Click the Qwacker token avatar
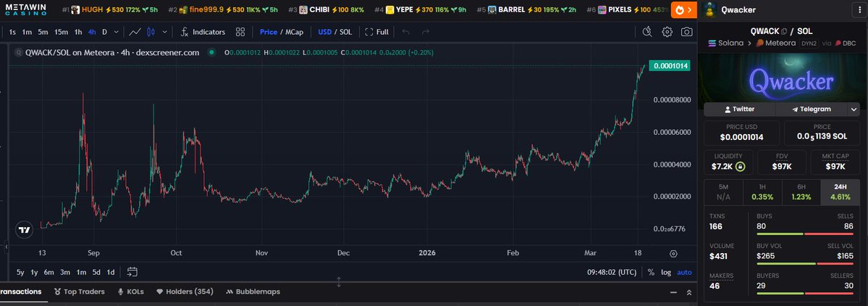 pos(709,9)
